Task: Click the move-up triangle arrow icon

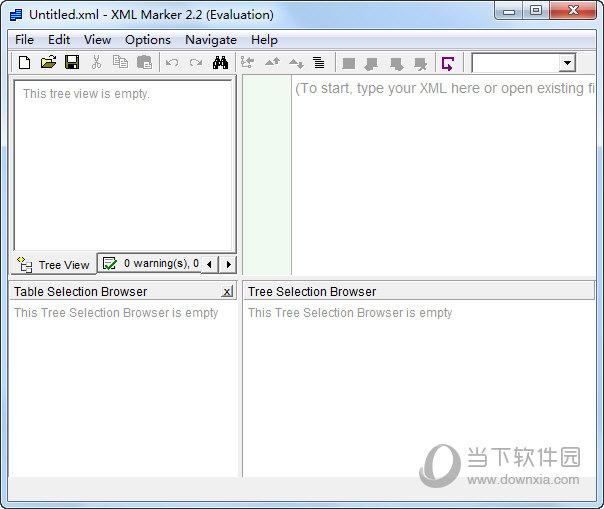Action: point(272,62)
